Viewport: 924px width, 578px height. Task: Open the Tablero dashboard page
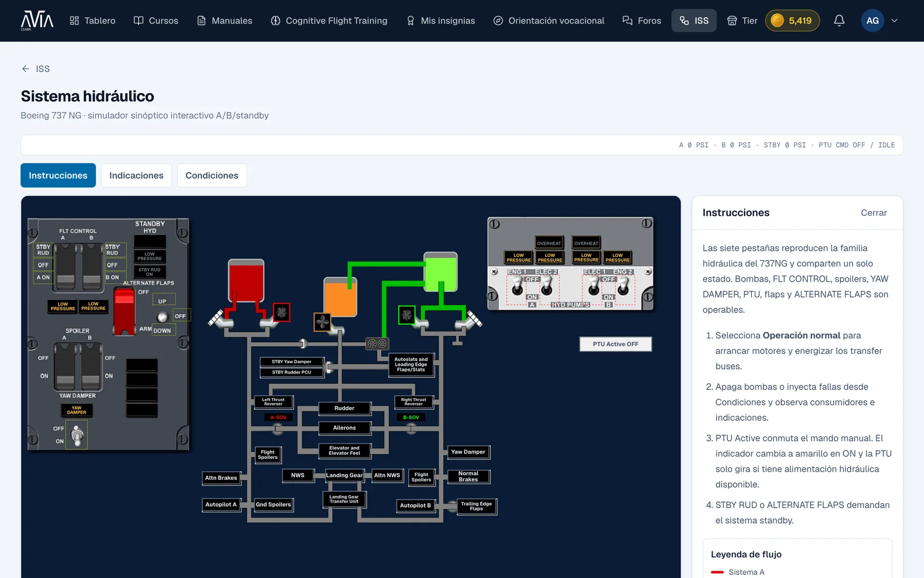92,21
